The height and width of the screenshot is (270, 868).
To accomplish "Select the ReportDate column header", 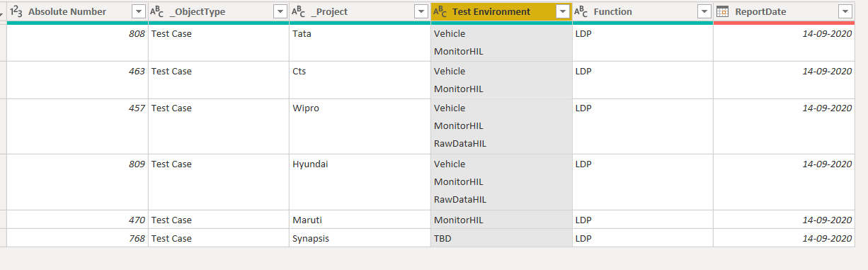I will click(784, 11).
